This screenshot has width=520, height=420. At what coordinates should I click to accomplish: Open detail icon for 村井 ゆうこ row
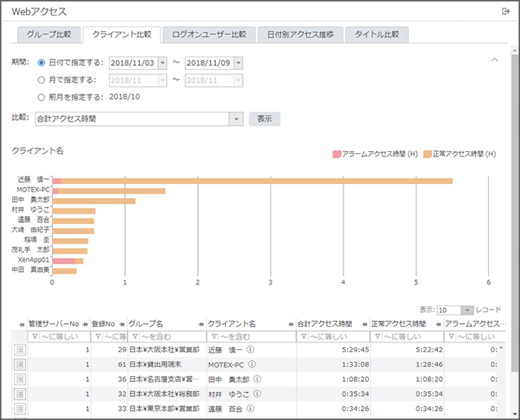(x=20, y=394)
